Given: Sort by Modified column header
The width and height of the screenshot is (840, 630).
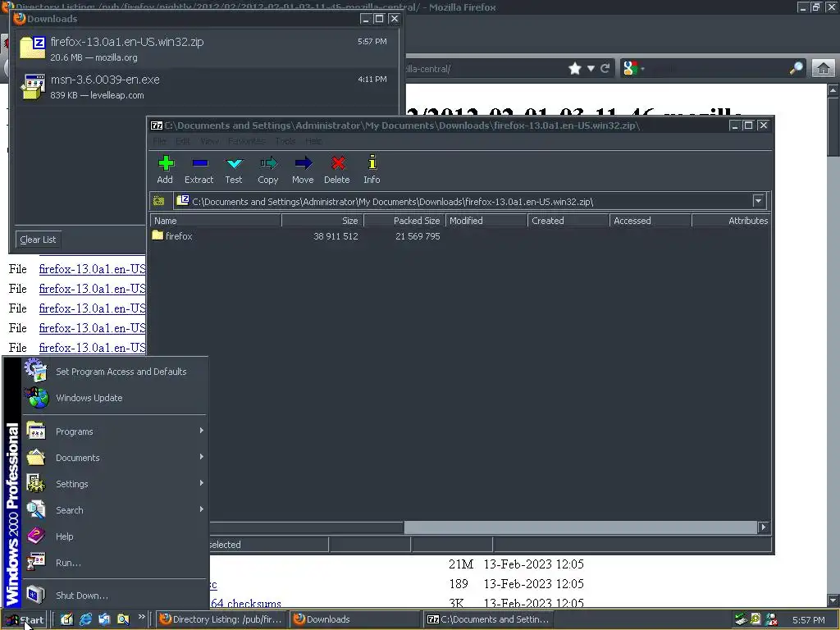Looking at the screenshot, I should pyautogui.click(x=486, y=220).
